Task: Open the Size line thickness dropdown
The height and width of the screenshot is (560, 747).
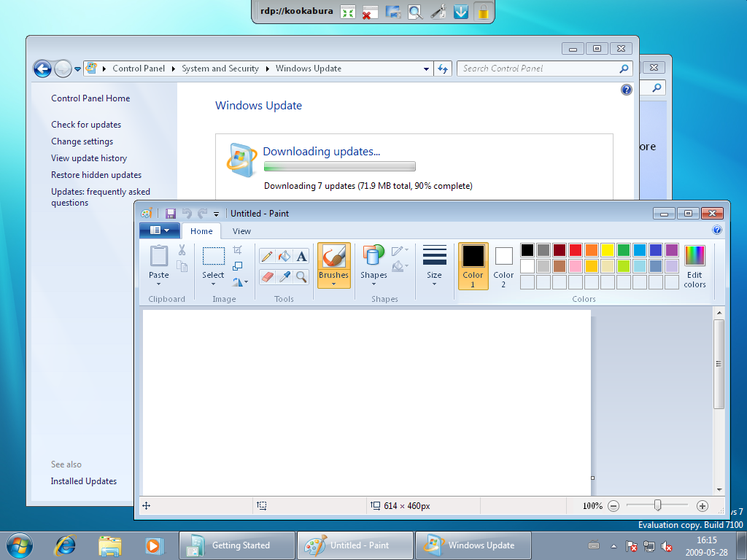Action: tap(434, 265)
